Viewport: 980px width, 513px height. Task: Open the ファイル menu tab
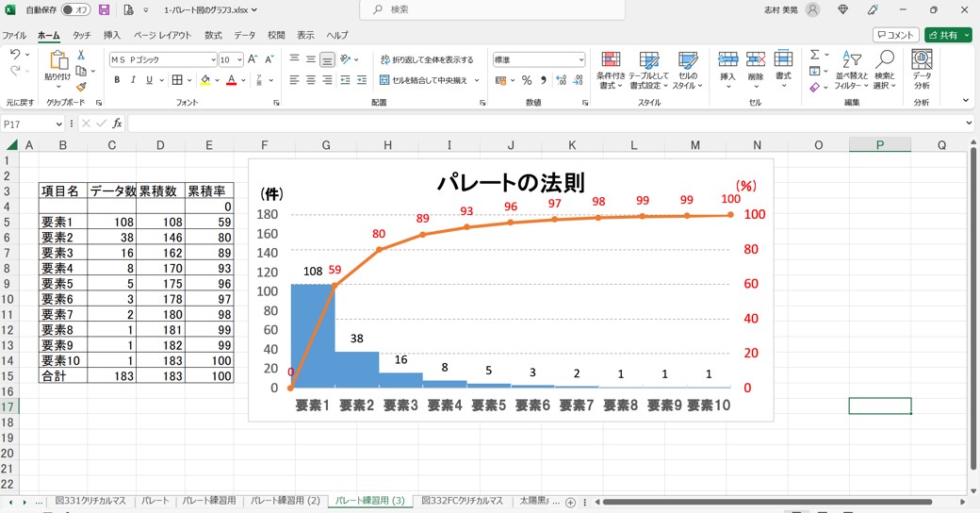tap(14, 35)
